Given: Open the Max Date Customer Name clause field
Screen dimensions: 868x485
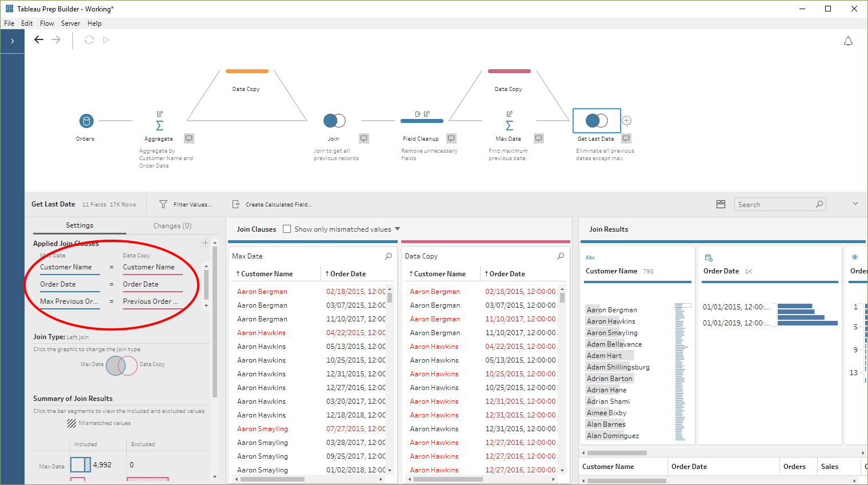Looking at the screenshot, I should point(70,268).
